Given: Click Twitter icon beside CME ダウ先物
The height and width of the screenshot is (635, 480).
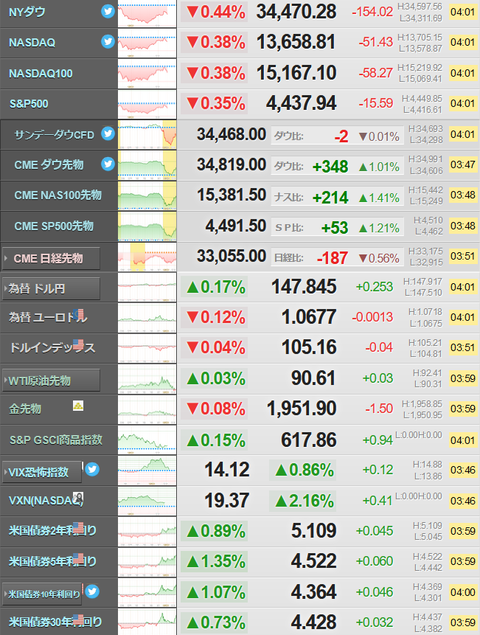Looking at the screenshot, I should click(108, 164).
